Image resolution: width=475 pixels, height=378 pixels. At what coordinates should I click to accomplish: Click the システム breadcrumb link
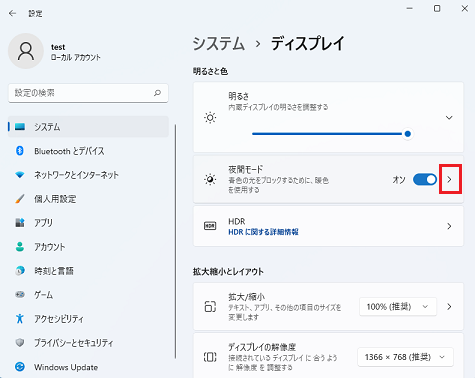[x=219, y=44]
